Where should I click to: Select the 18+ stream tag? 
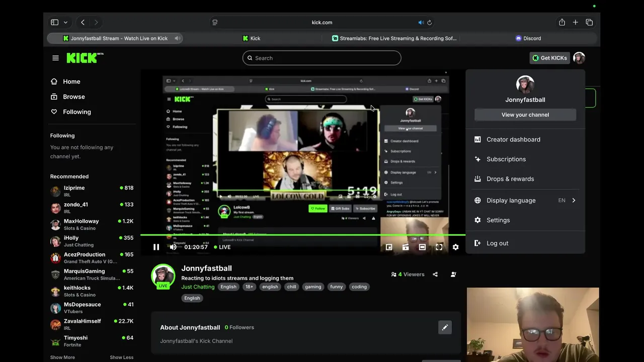(249, 287)
